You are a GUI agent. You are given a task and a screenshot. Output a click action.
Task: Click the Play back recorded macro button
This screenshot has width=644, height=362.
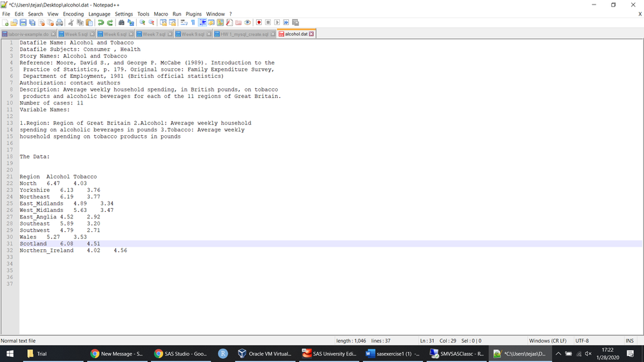tap(277, 23)
